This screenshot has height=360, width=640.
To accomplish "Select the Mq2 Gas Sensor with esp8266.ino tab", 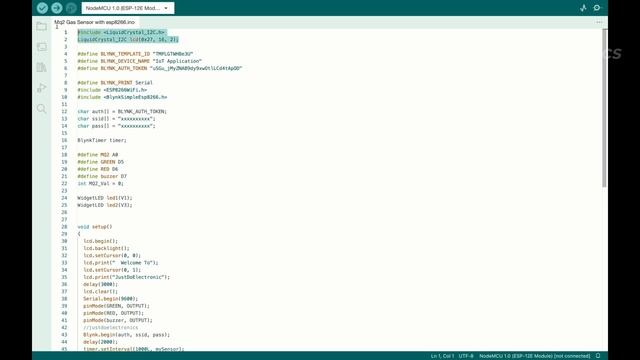I will (95, 22).
